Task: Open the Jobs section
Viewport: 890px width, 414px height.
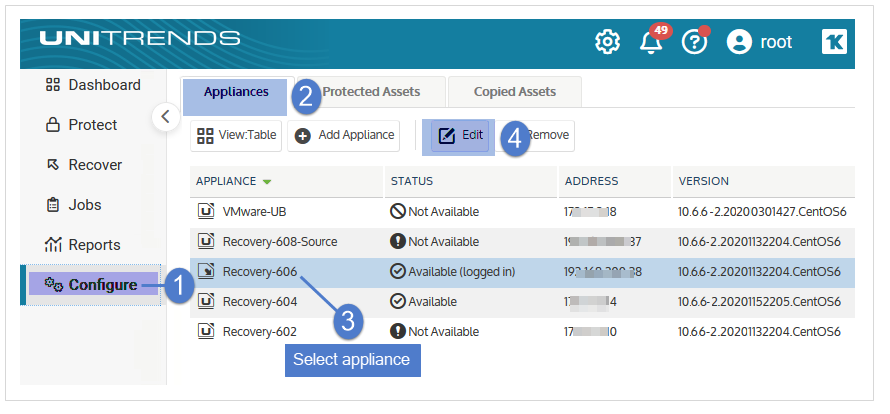Action: (x=73, y=205)
